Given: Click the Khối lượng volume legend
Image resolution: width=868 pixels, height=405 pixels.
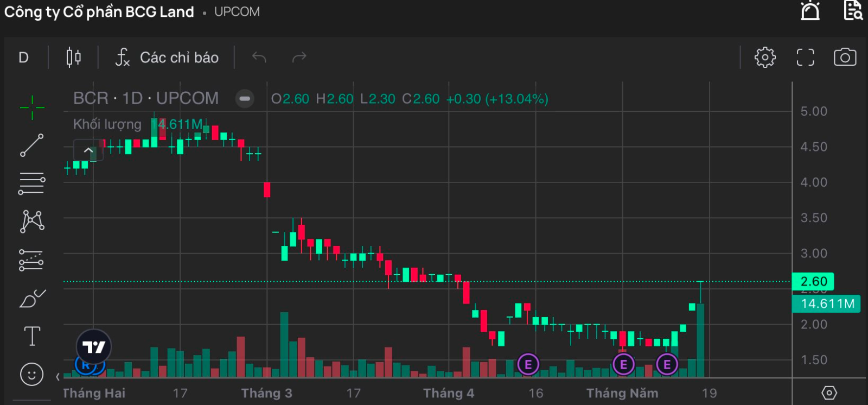Looking at the screenshot, I should tap(107, 124).
